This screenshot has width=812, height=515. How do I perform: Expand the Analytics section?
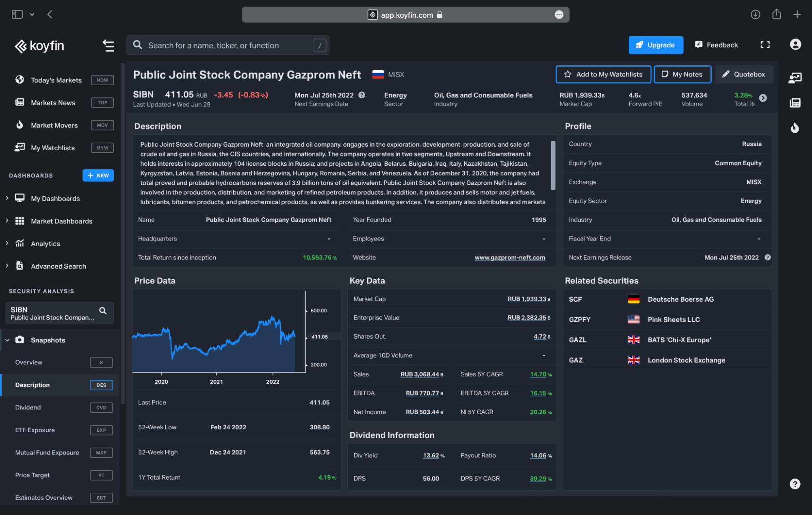pos(7,243)
